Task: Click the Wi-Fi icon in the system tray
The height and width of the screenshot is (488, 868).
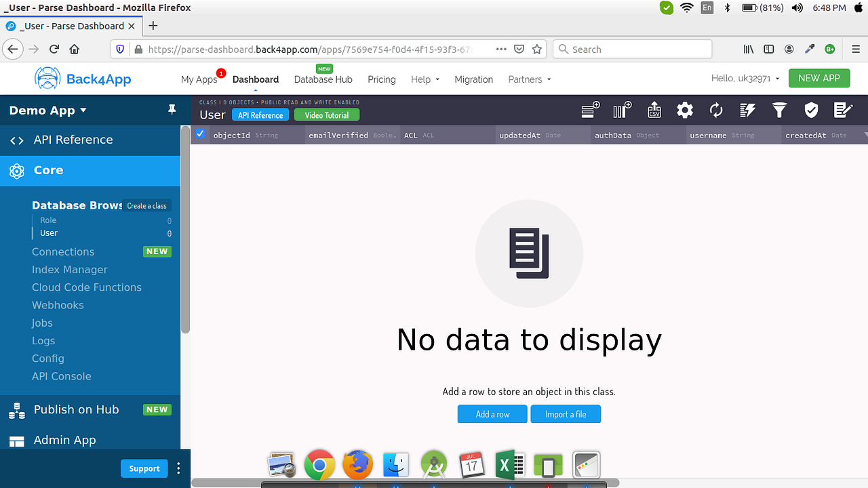Action: click(x=687, y=8)
